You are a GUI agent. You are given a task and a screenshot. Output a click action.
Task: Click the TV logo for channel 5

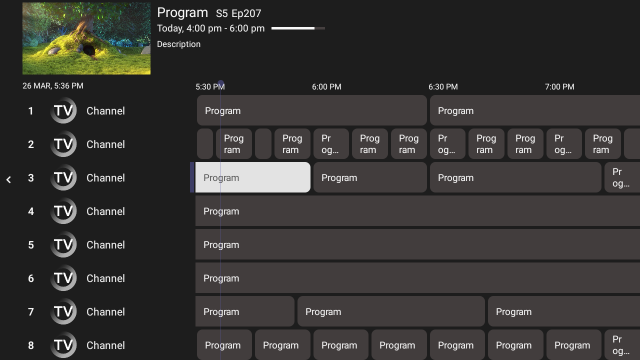point(63,244)
